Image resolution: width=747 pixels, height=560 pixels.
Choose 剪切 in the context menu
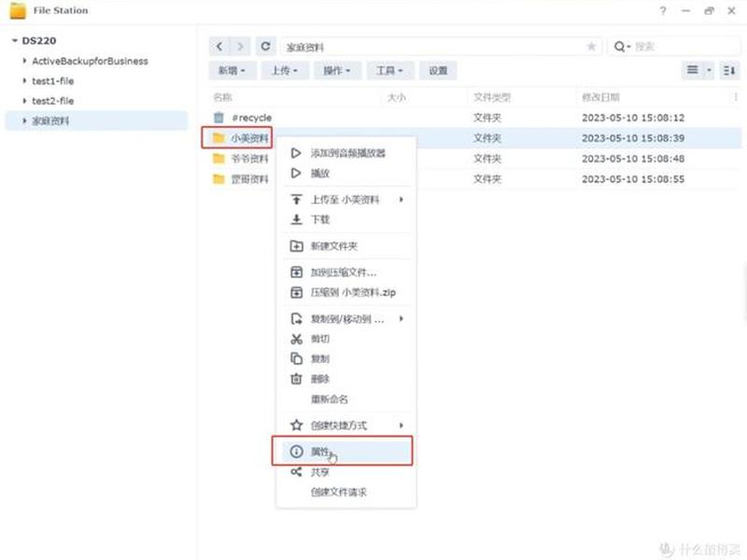(347, 339)
